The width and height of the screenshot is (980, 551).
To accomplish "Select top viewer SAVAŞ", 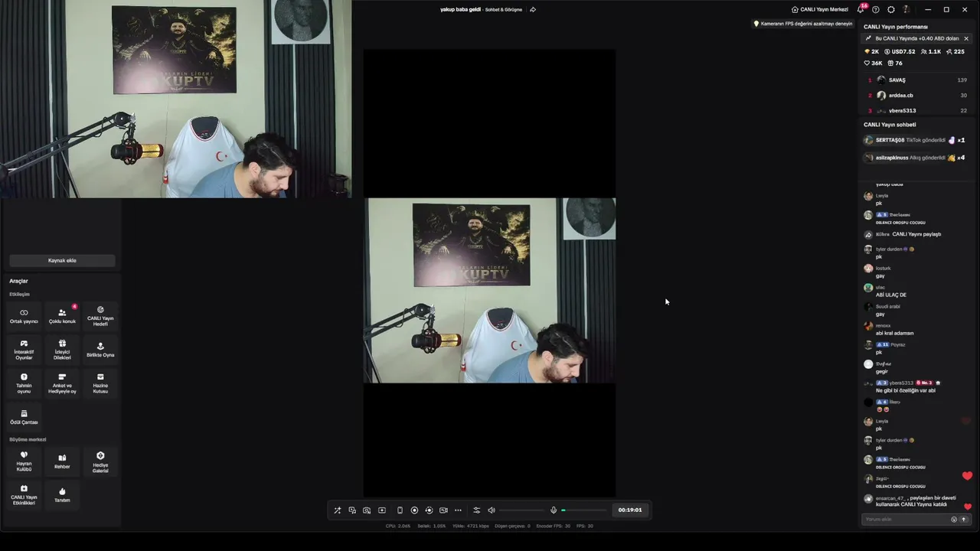I will tap(917, 80).
